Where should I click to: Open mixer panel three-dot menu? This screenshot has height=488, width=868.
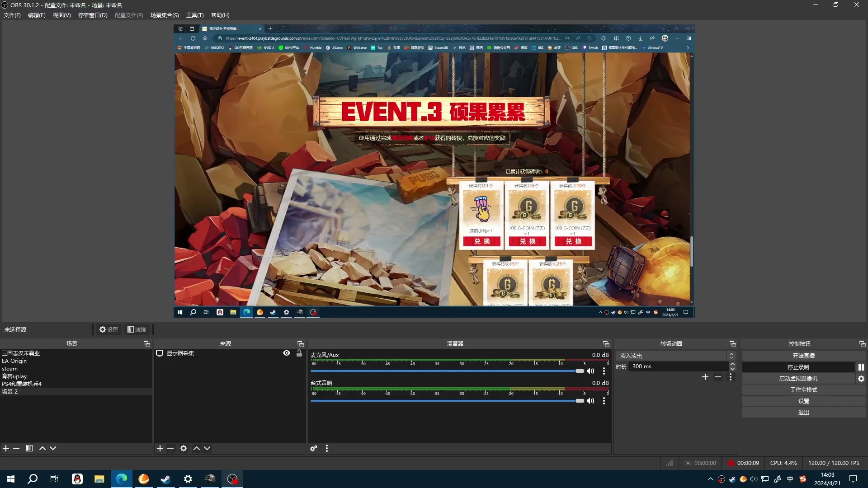(x=327, y=448)
